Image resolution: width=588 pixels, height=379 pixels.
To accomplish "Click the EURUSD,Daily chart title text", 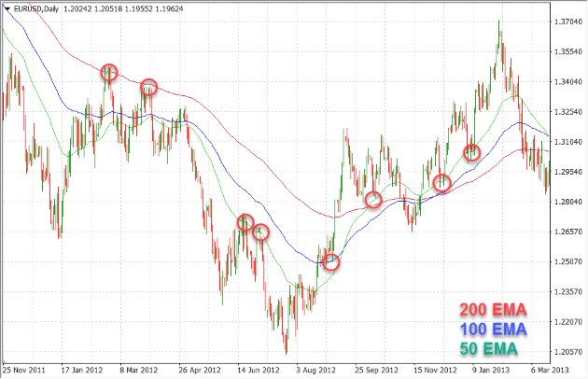I will [38, 7].
